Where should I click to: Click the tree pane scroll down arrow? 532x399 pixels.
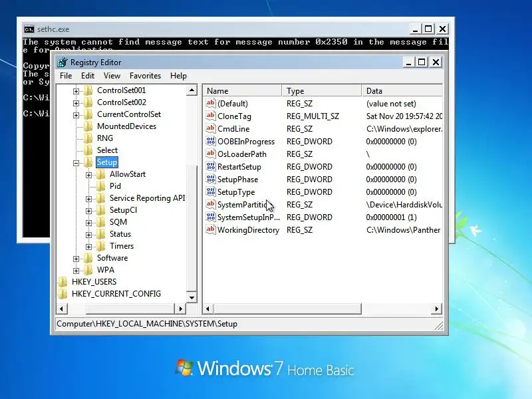pyautogui.click(x=192, y=298)
